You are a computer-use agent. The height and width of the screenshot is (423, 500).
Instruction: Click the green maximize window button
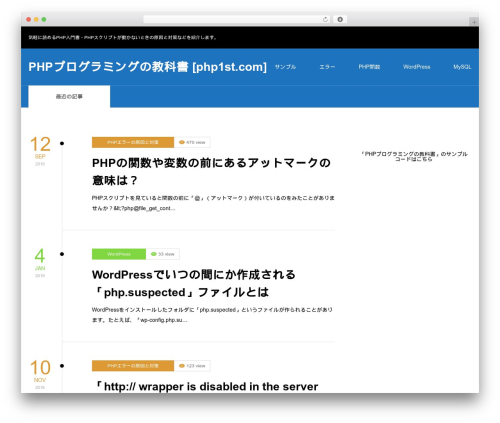tap(44, 19)
